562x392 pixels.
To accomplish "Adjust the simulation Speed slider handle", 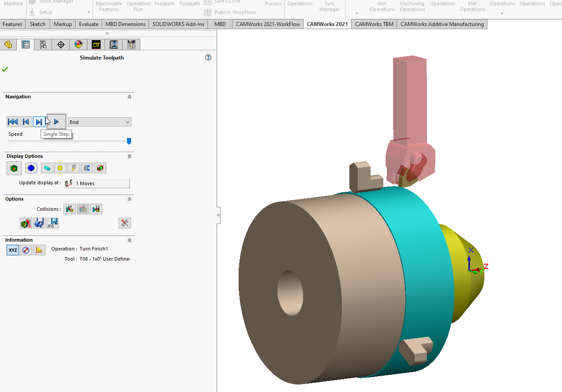I will click(x=129, y=141).
